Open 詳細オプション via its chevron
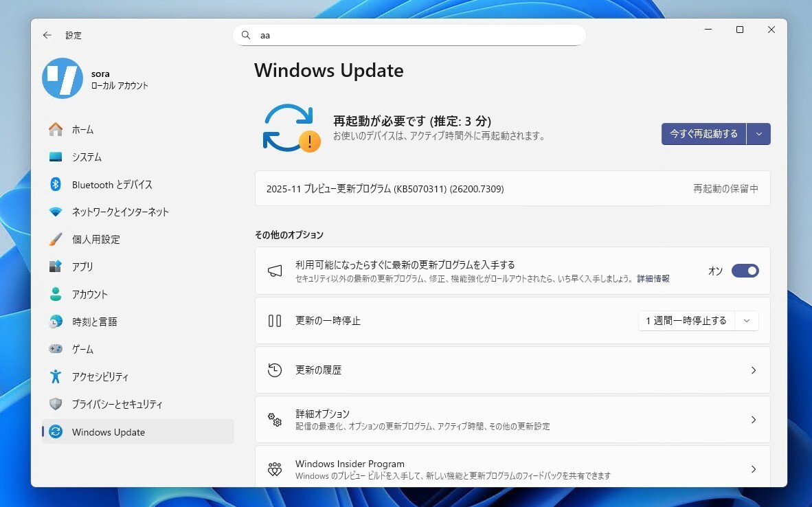This screenshot has width=812, height=507. coord(754,420)
